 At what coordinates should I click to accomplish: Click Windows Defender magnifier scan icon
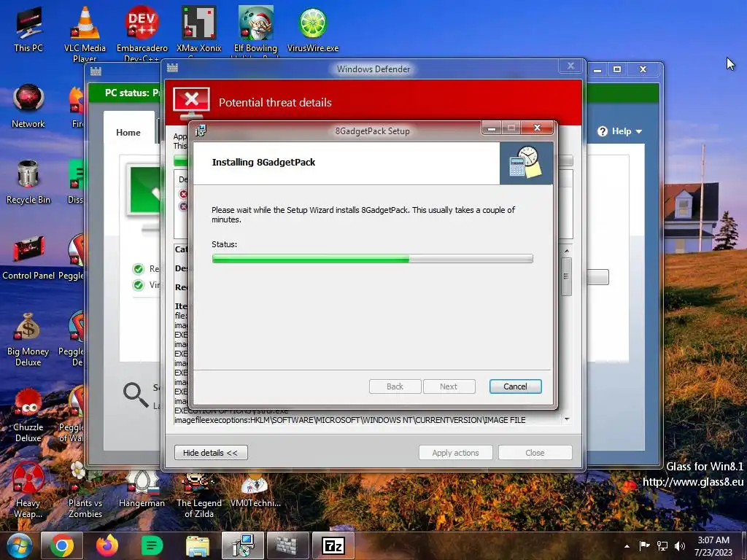pyautogui.click(x=136, y=394)
